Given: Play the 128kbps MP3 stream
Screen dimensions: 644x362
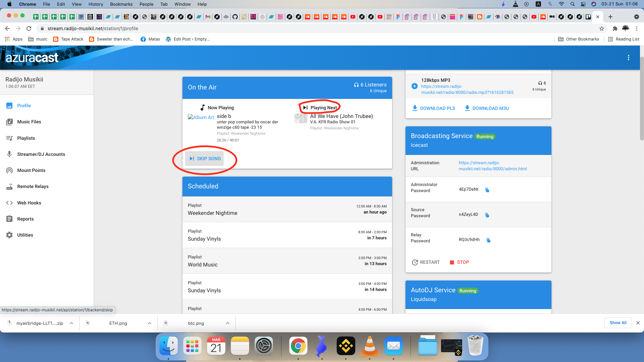Looking at the screenshot, I should click(415, 86).
